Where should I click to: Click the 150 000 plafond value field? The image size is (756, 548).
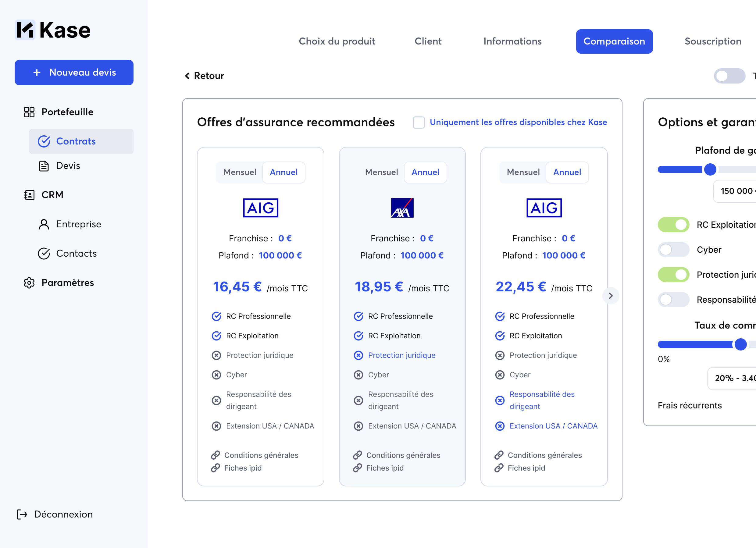coord(734,191)
